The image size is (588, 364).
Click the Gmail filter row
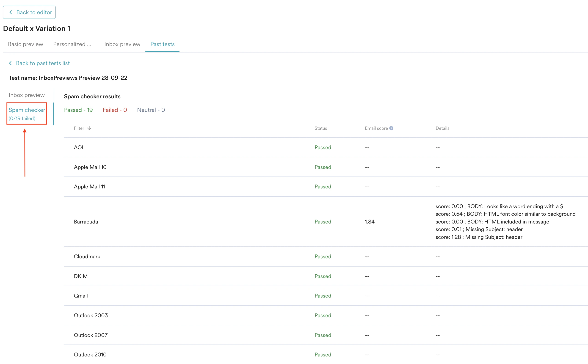[x=81, y=295]
